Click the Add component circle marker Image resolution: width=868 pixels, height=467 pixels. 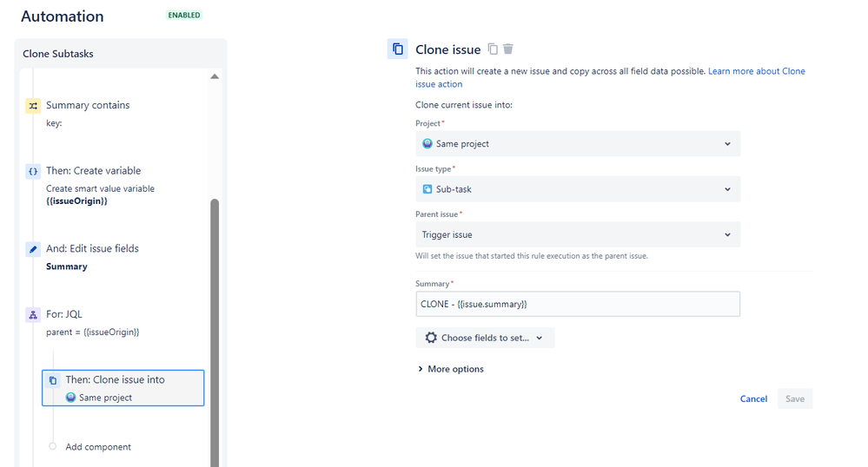(53, 446)
